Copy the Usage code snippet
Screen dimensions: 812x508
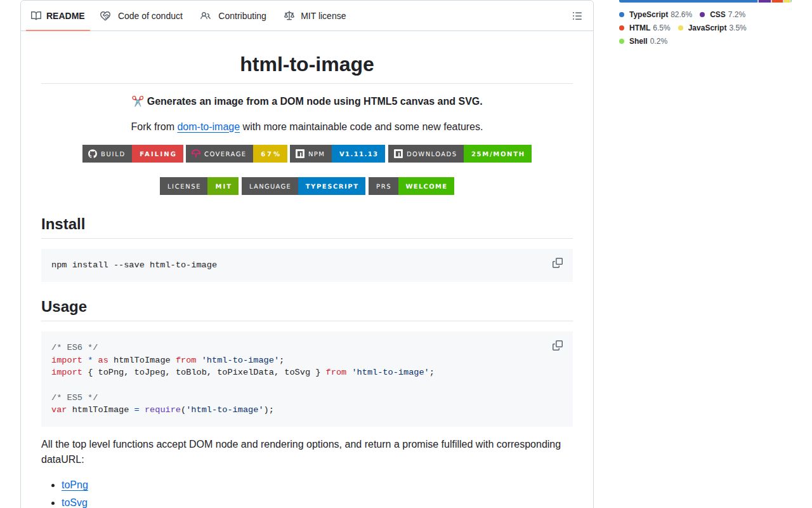tap(558, 345)
